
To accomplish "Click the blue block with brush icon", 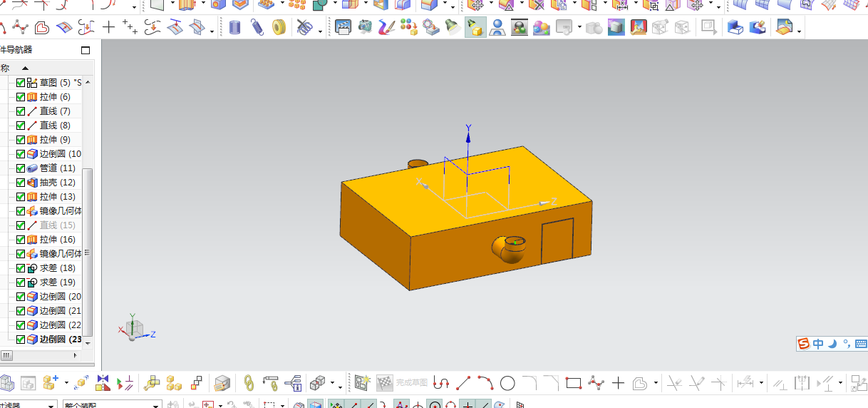I will (758, 28).
